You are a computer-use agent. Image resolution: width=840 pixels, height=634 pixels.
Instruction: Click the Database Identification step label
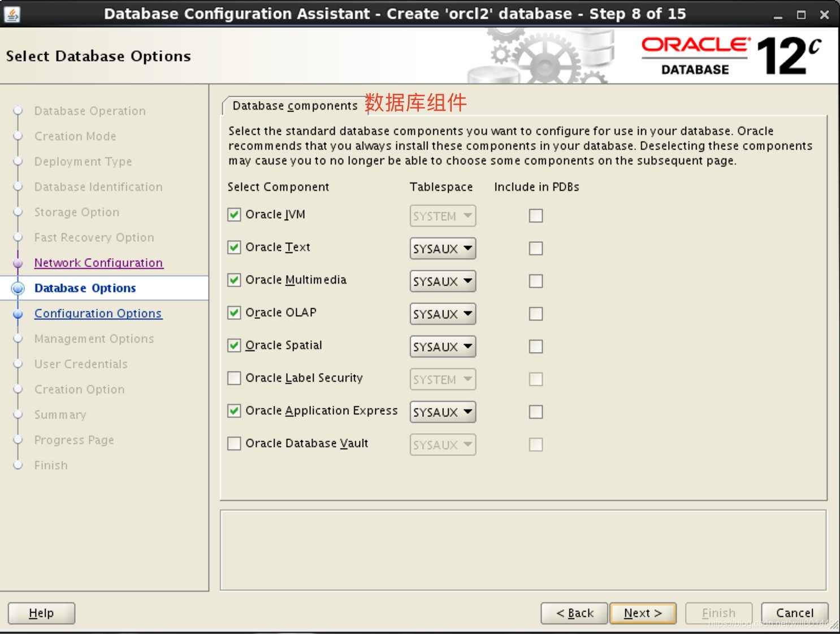[98, 187]
